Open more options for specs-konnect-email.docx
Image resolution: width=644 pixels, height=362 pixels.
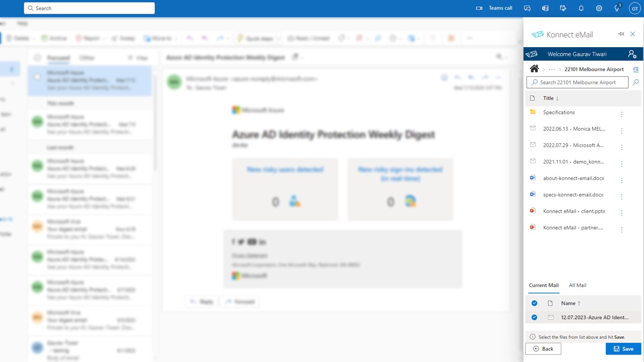622,197
